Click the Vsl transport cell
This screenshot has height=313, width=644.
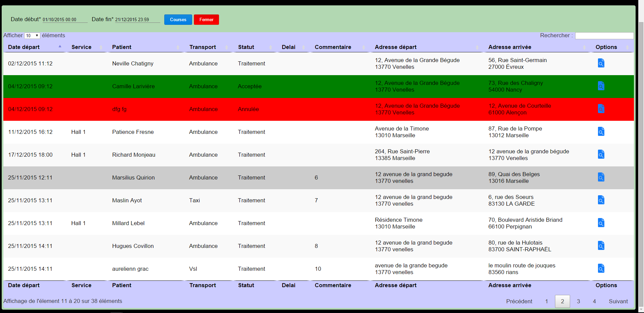(x=193, y=269)
